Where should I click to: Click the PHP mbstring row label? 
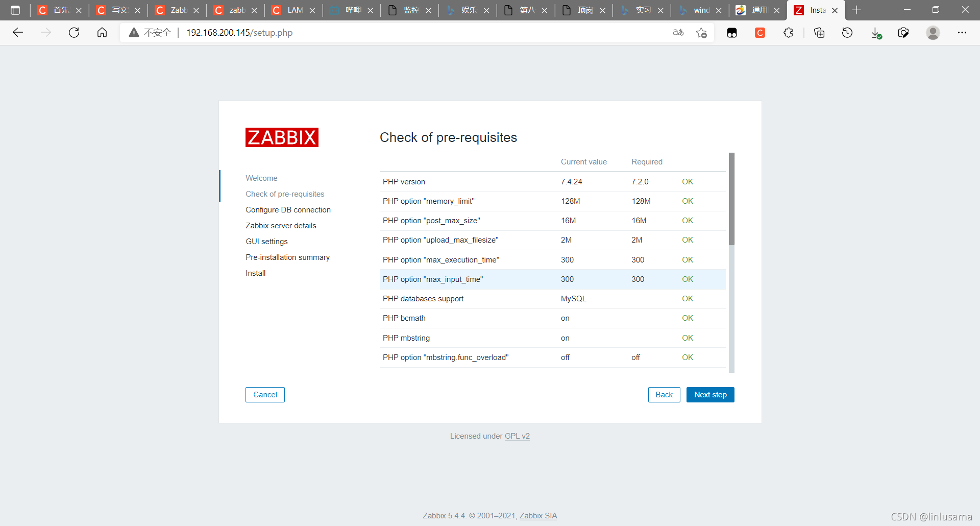point(406,338)
